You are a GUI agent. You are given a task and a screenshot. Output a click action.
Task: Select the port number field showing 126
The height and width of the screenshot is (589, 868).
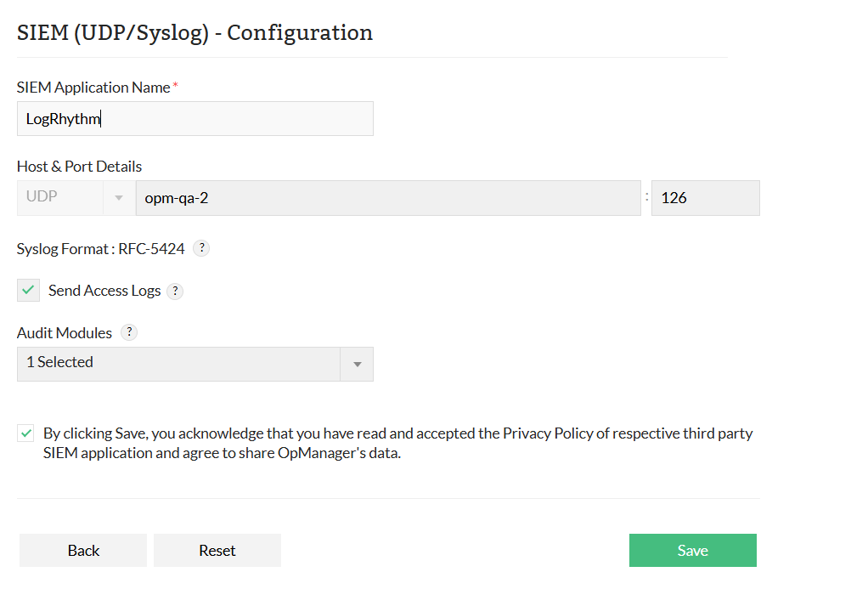(x=705, y=197)
